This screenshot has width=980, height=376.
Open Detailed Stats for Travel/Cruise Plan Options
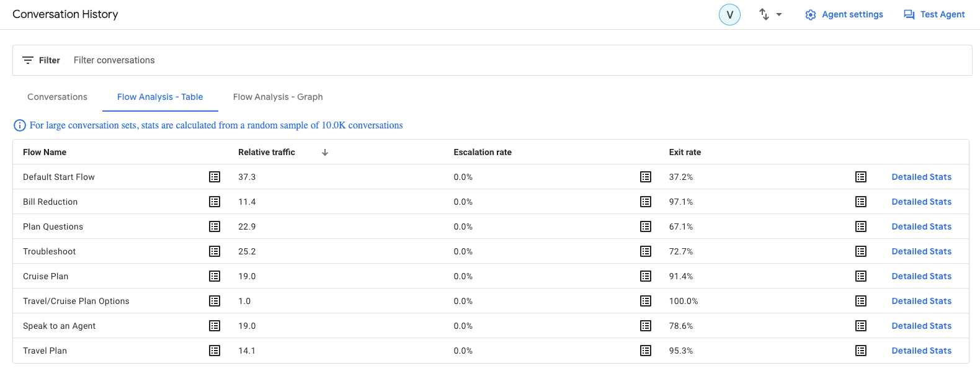[921, 301]
